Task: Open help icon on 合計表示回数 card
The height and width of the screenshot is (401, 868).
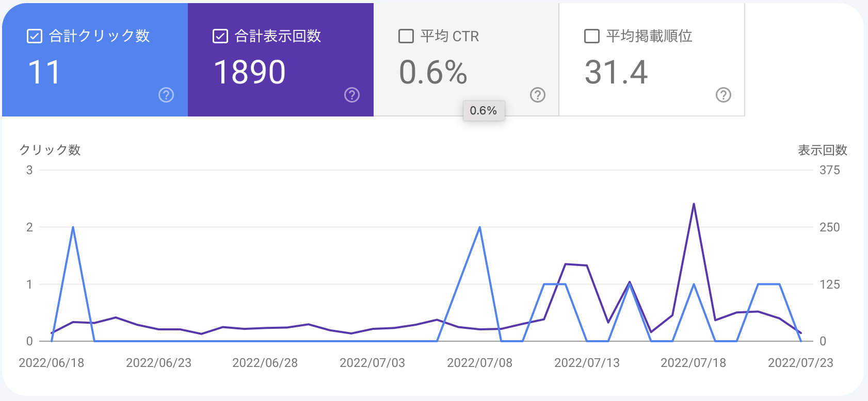Action: click(x=352, y=95)
